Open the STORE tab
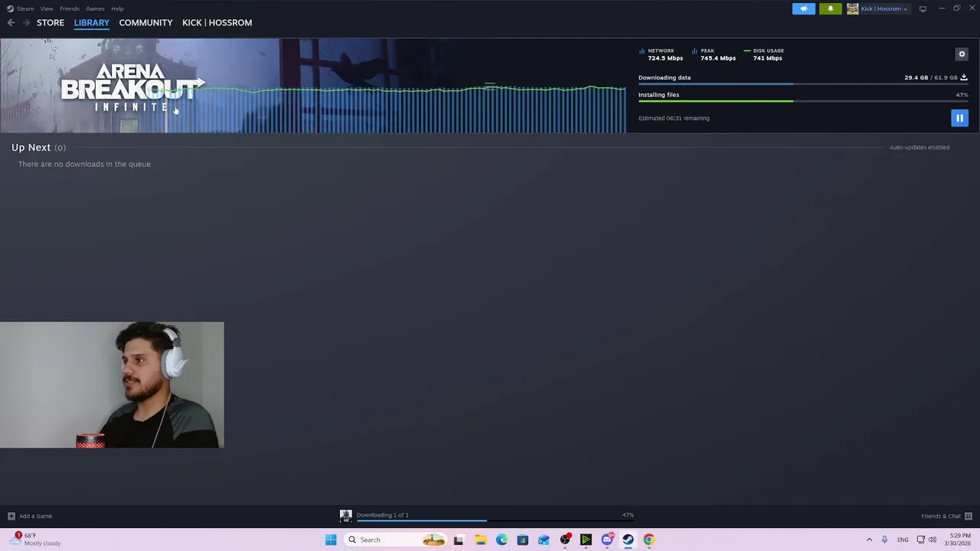Viewport: 980px width, 551px height. point(51,23)
